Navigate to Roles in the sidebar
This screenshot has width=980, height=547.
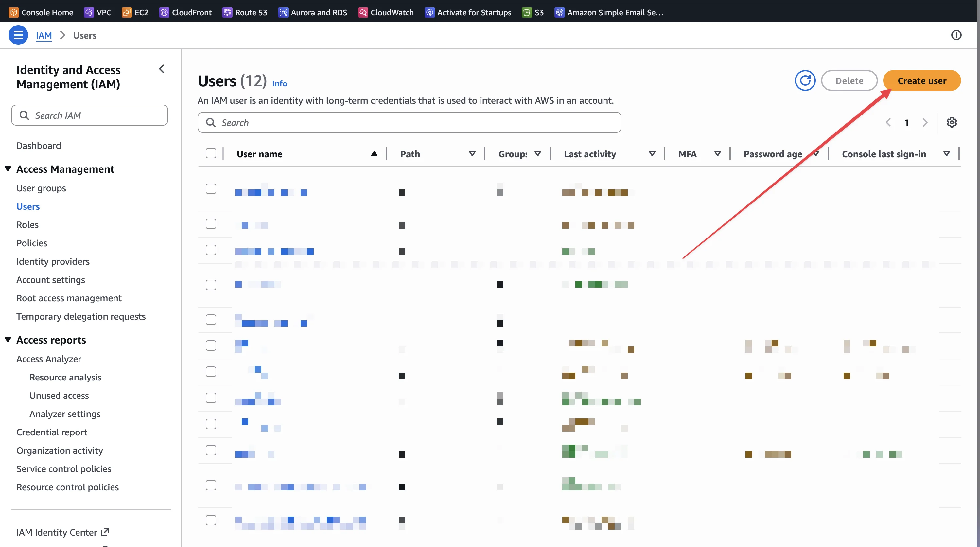[x=27, y=224]
